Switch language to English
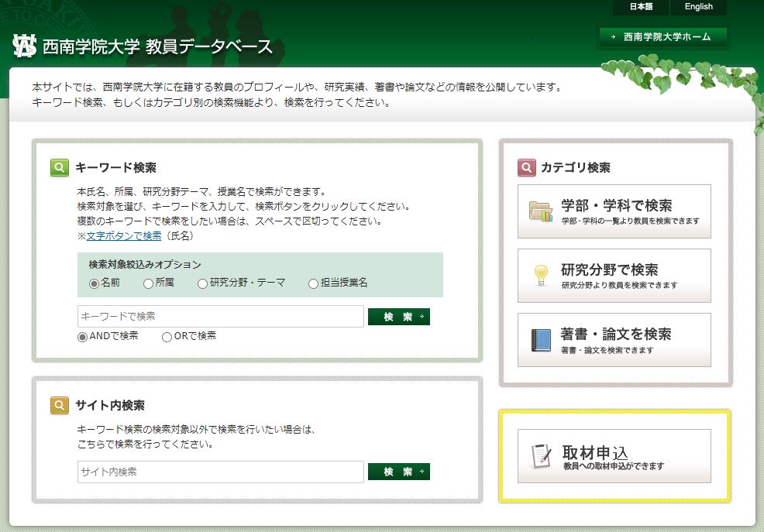 [698, 7]
